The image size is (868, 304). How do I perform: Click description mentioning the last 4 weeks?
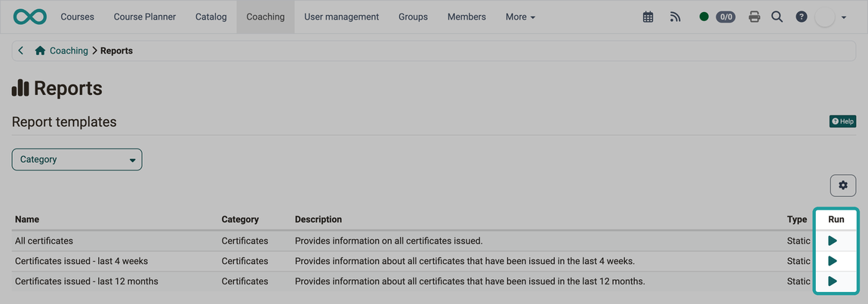[x=464, y=261]
